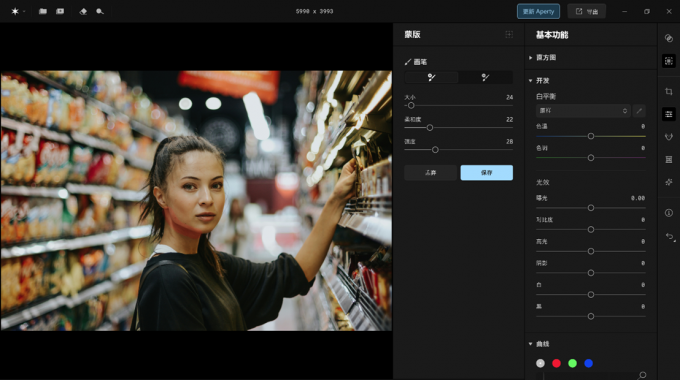Click the export button with arrow icon
Image resolution: width=680 pixels, height=380 pixels.
pyautogui.click(x=586, y=11)
